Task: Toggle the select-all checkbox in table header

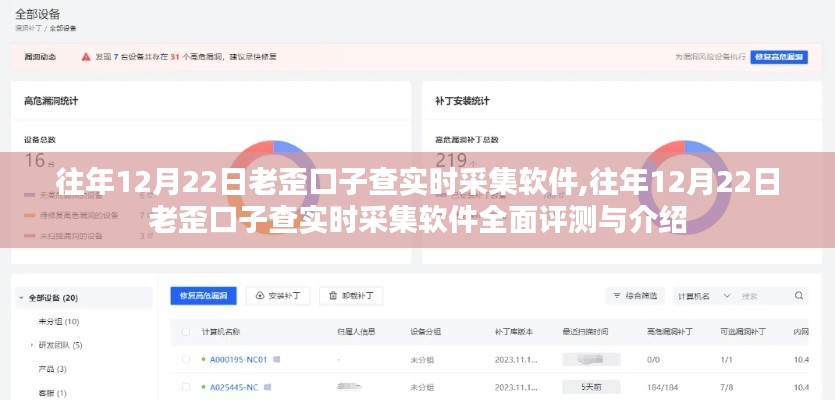Action: tap(184, 330)
